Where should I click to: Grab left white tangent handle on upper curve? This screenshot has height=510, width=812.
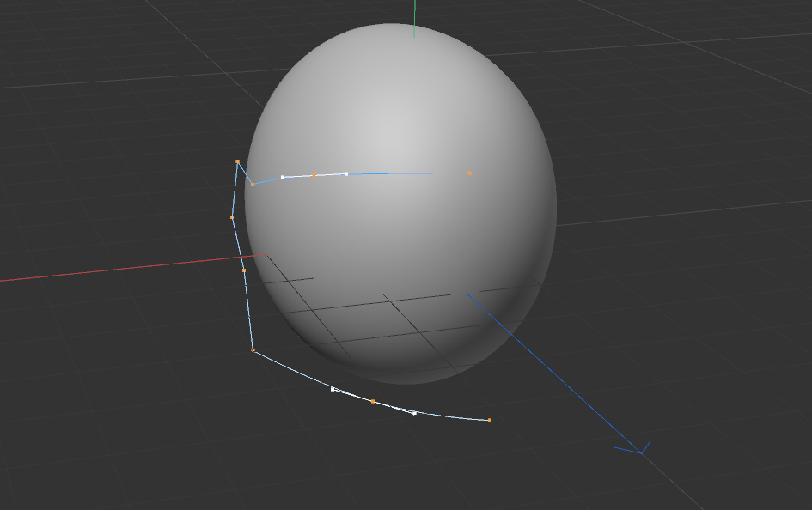click(x=283, y=177)
